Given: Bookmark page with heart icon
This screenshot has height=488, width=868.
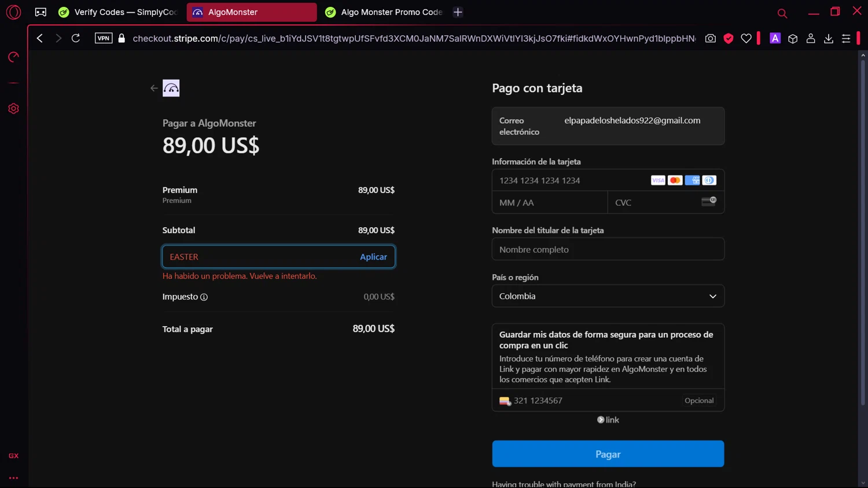Looking at the screenshot, I should pyautogui.click(x=746, y=38).
